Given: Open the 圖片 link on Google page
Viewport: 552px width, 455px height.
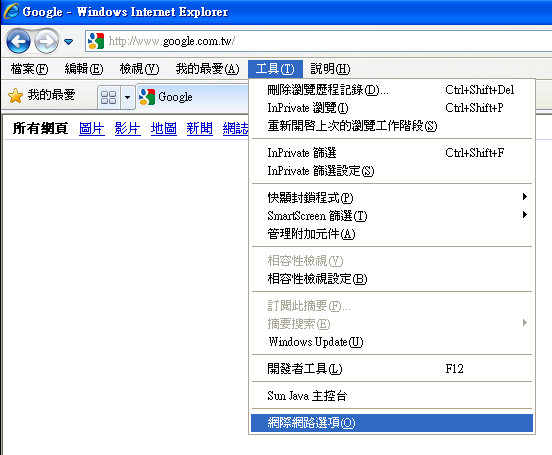Looking at the screenshot, I should [92, 129].
